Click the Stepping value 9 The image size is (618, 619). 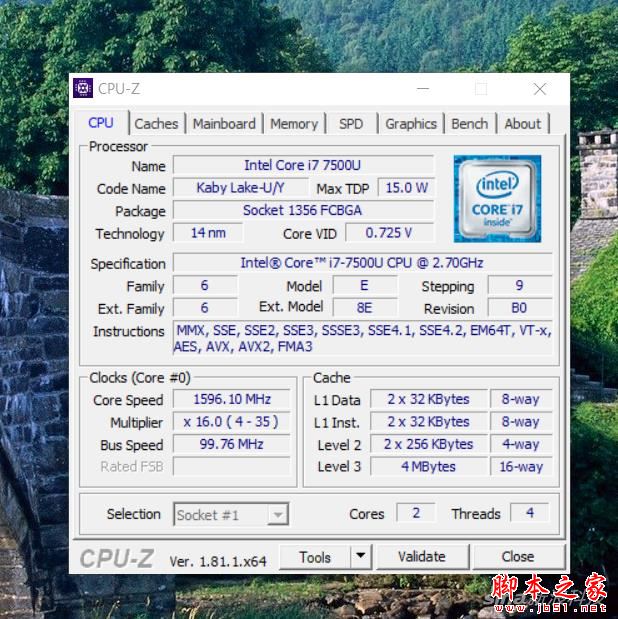[520, 285]
